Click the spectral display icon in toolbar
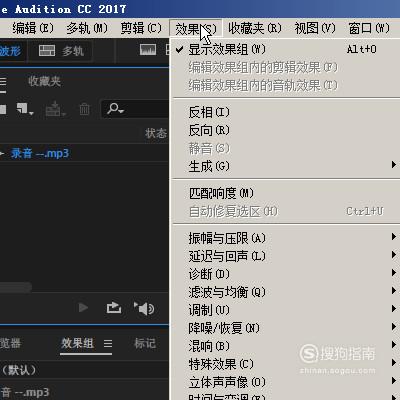400x400 pixels. 148,50
